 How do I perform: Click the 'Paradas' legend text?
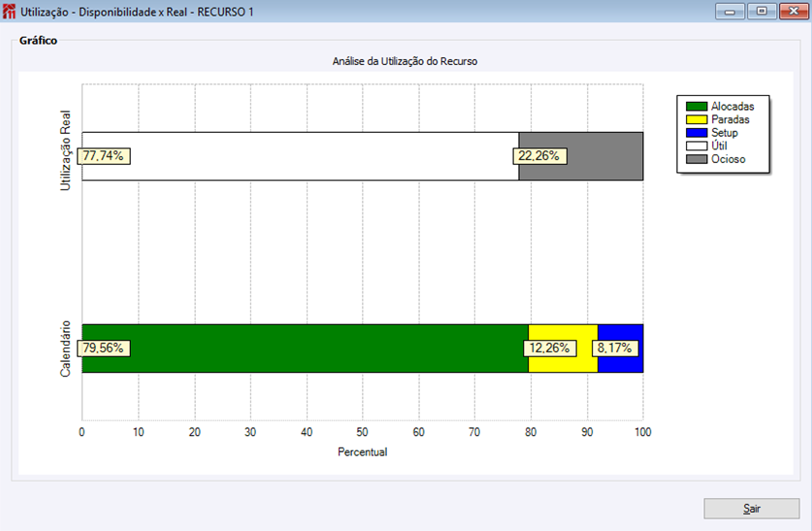click(731, 119)
